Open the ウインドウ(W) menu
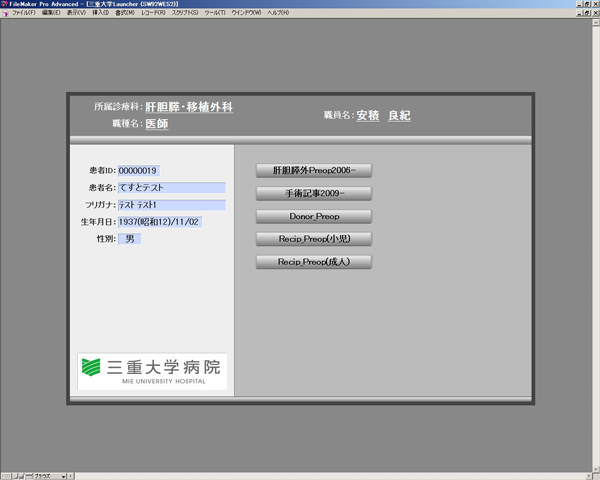 pos(246,12)
